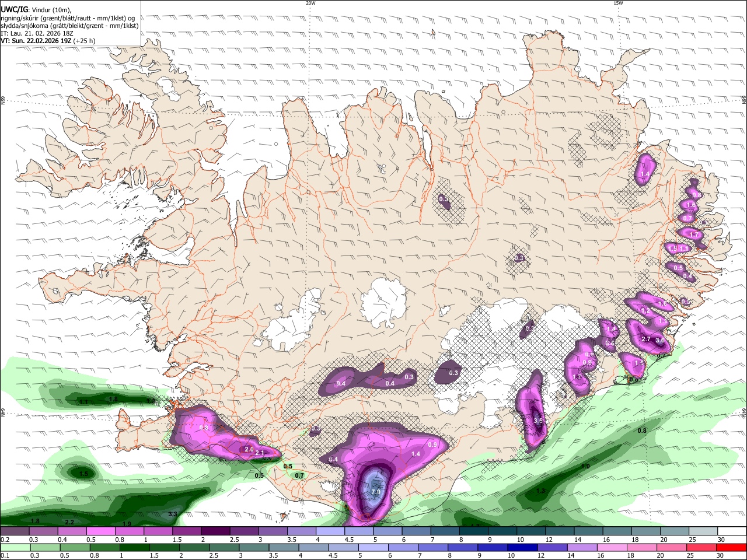Click the UWC/IG title in the header box
This screenshot has height=560, width=747.
click(x=13, y=9)
